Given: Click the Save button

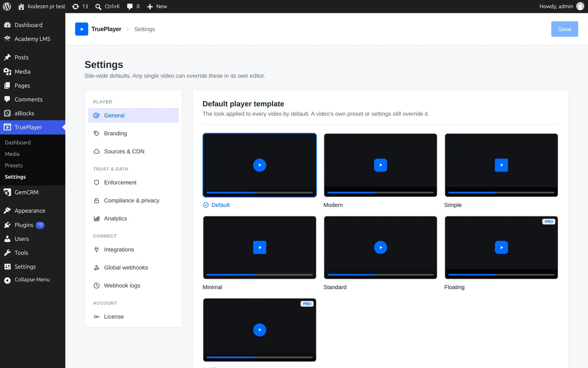Looking at the screenshot, I should pos(564,29).
